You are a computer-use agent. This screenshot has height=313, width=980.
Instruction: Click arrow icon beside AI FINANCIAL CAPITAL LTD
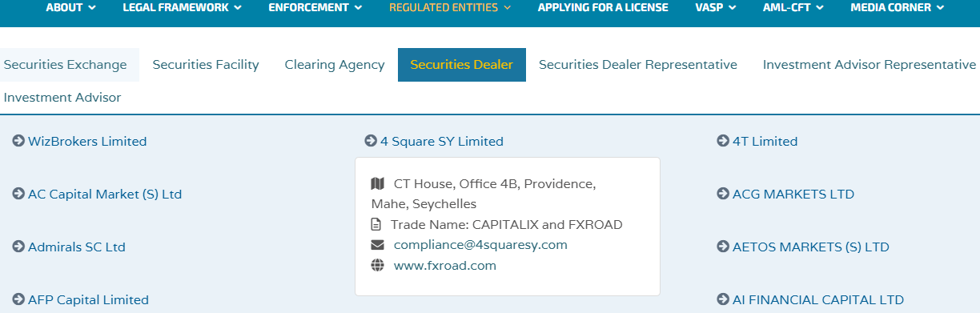click(x=723, y=299)
